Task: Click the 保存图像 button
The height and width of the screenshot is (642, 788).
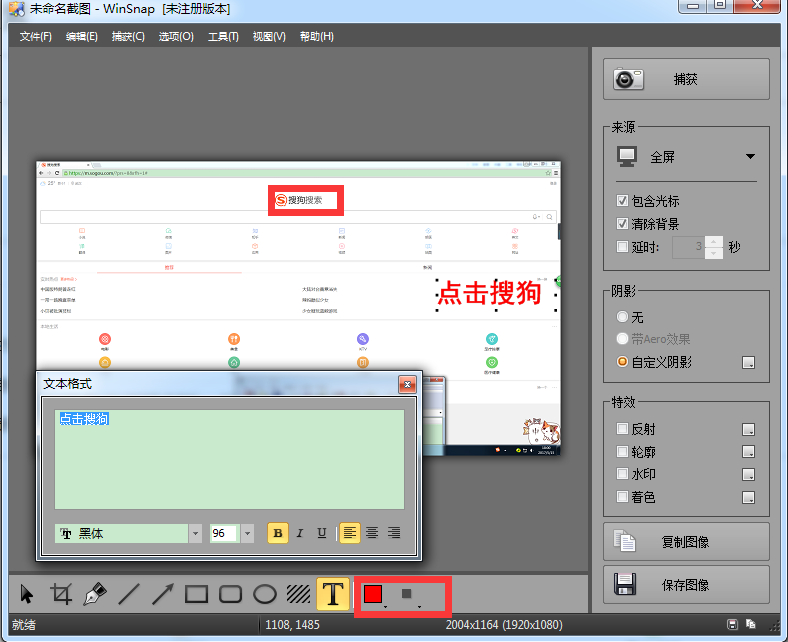Action: click(686, 583)
